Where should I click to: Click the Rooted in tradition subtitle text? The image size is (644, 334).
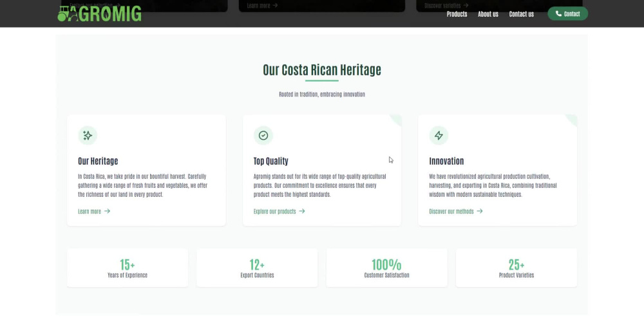(322, 95)
